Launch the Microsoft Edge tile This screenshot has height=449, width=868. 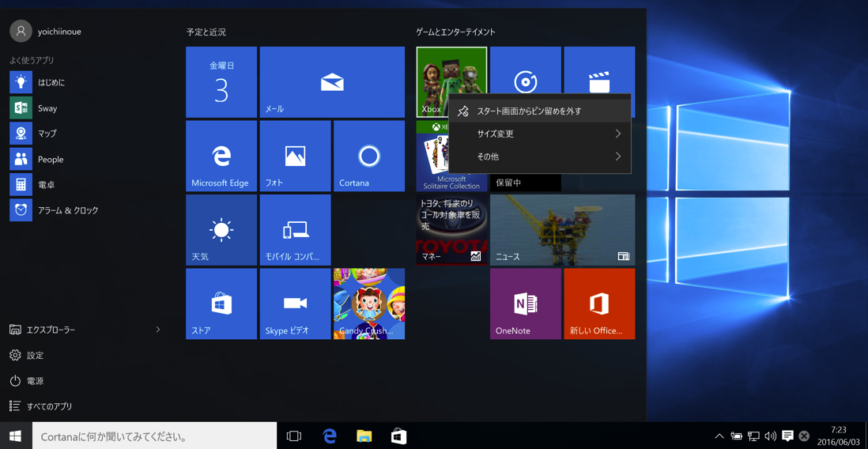coord(221,157)
